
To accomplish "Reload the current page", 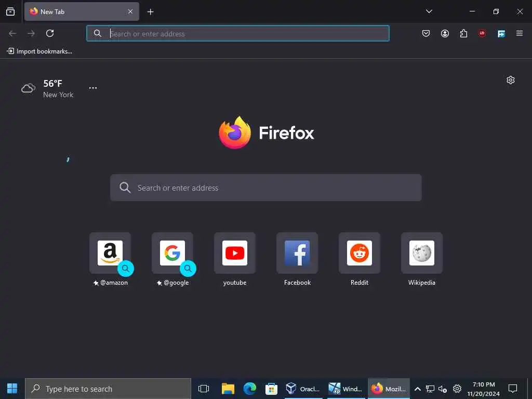I will (x=50, y=33).
